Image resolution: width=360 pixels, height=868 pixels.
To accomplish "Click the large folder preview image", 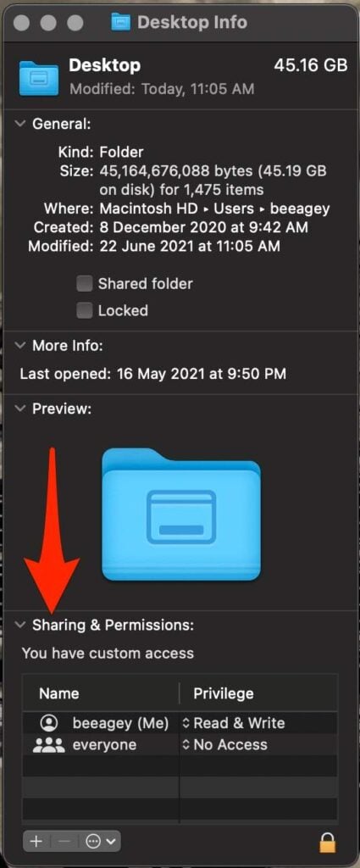I will pos(181,515).
